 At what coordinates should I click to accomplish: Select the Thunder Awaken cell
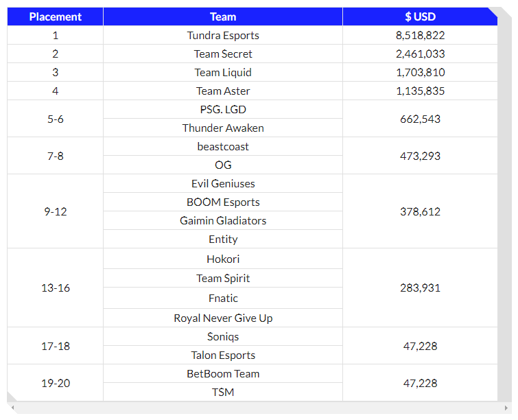(x=223, y=128)
